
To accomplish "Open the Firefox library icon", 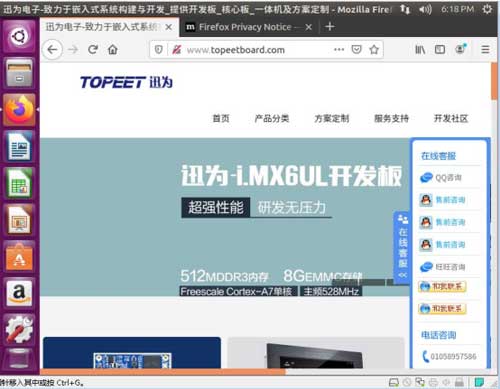I will point(420,50).
